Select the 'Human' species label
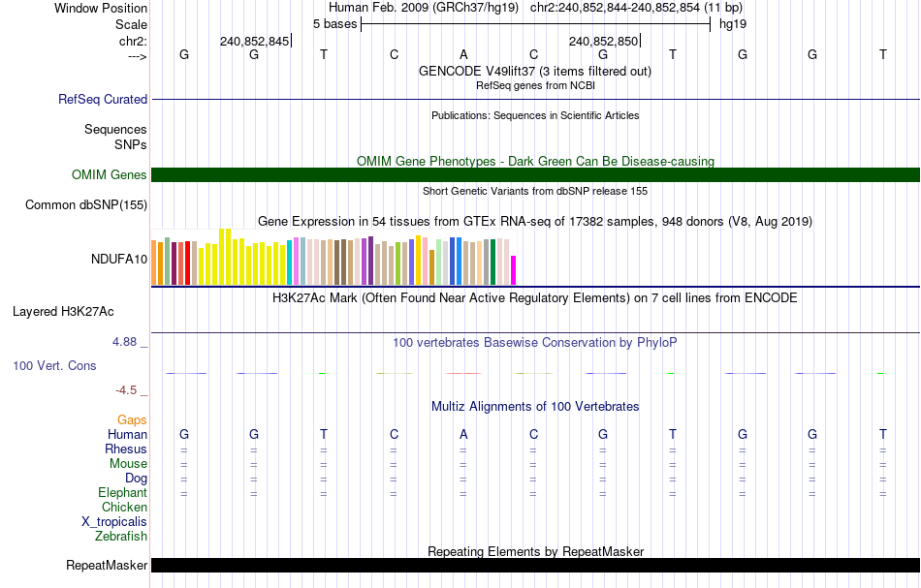 [x=127, y=435]
